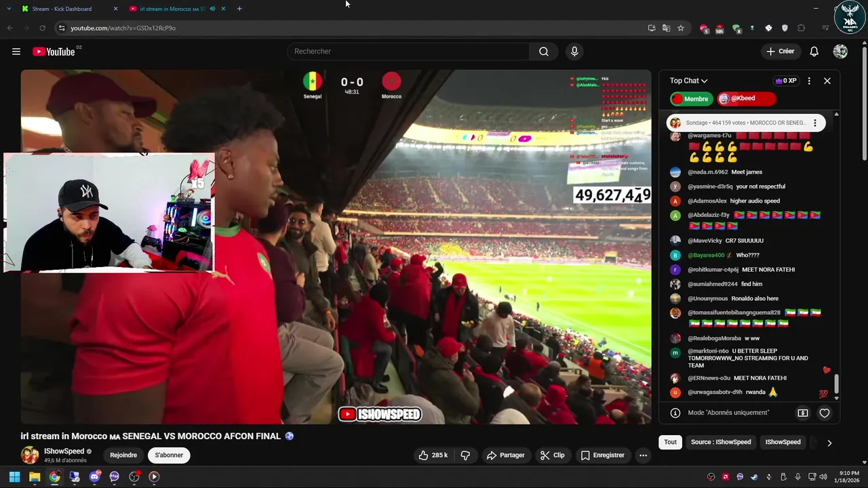
Task: Bookmark this page with star
Action: coord(681,28)
